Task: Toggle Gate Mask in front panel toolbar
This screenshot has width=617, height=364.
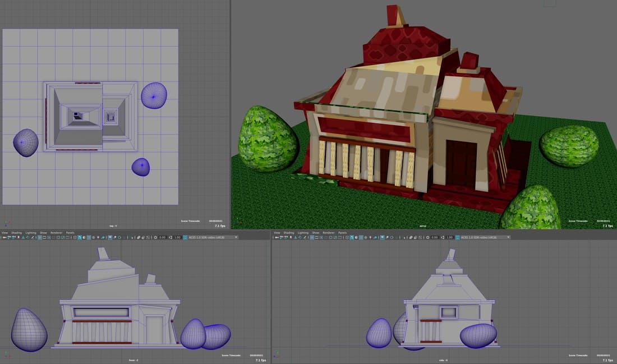Action: coord(53,237)
